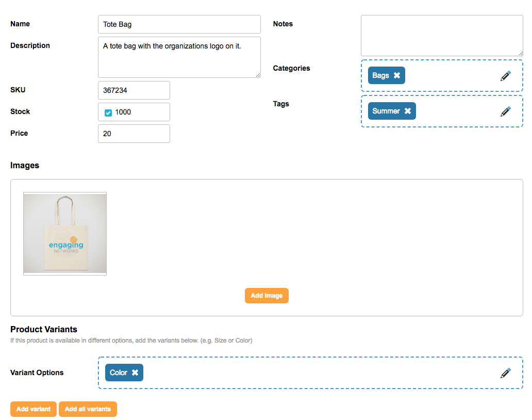
Task: Click the Add image button
Action: [x=267, y=296]
